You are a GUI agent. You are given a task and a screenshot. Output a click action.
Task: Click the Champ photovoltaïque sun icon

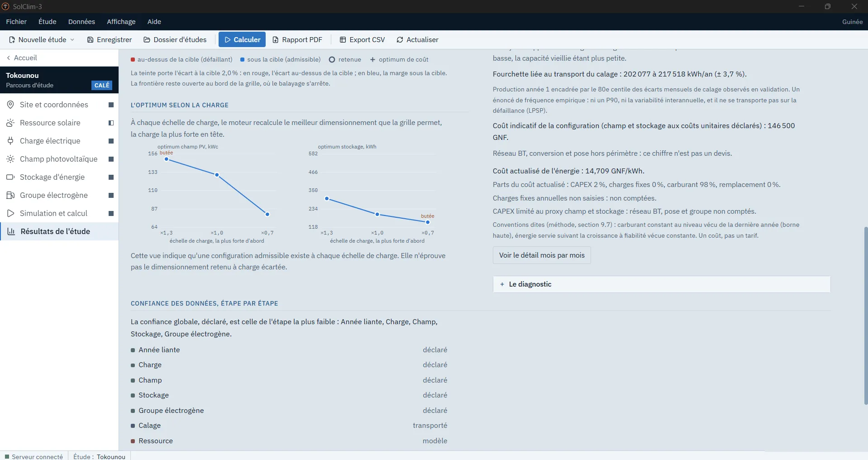coord(10,159)
